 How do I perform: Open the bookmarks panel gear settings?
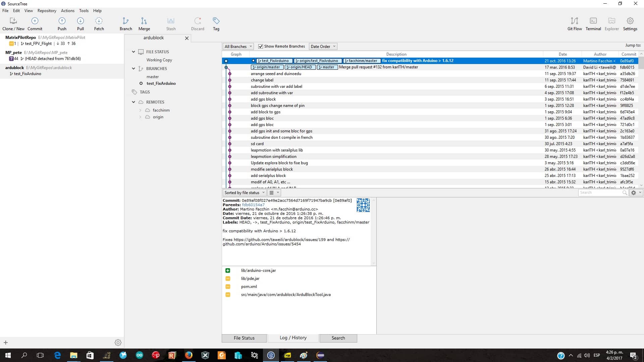click(118, 343)
